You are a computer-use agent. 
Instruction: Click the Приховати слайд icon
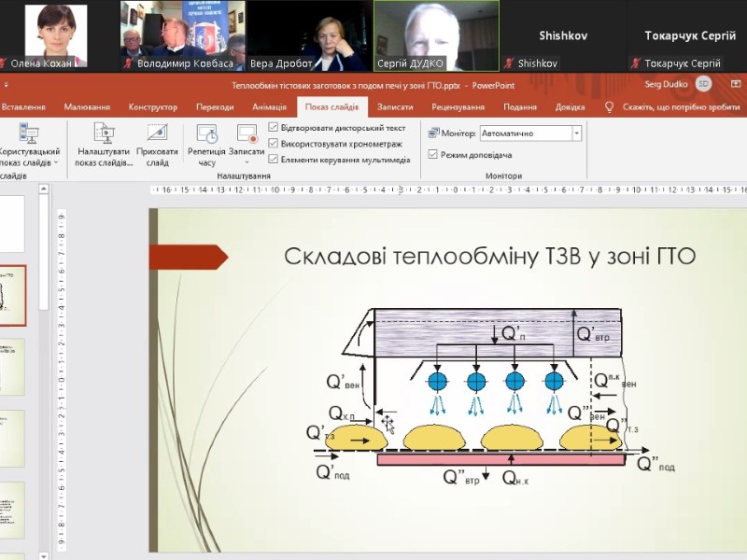coord(157,133)
